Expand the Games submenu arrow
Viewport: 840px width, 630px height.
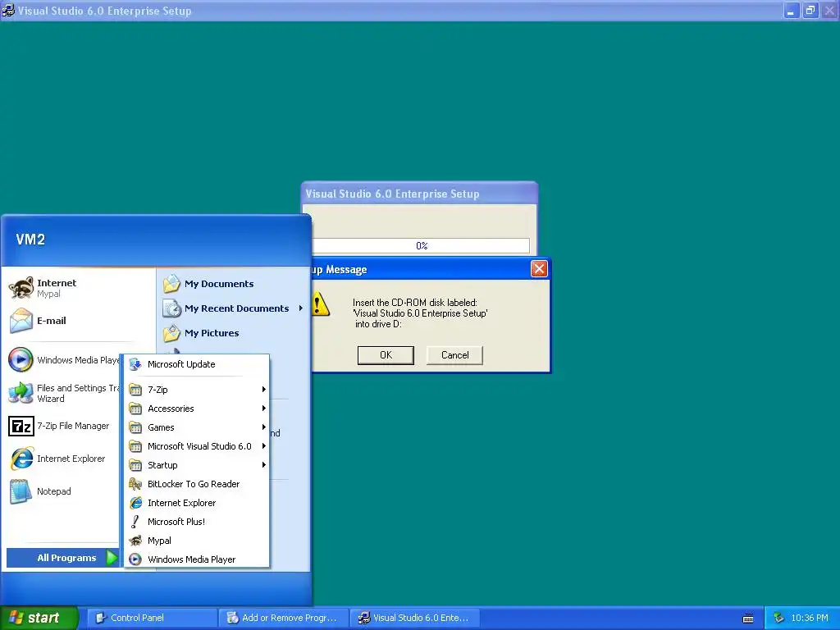click(263, 427)
